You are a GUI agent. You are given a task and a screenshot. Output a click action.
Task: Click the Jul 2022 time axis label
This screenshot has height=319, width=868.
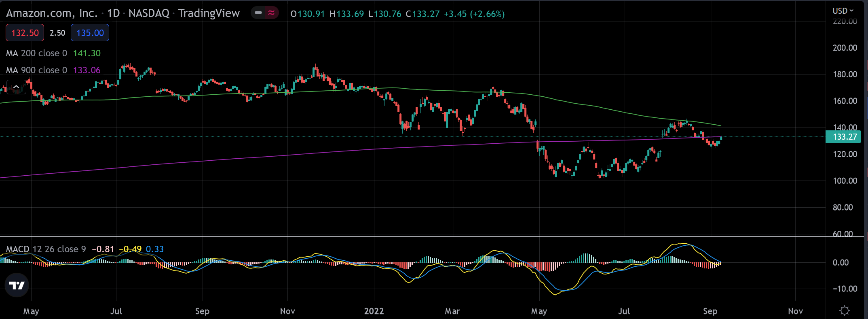pyautogui.click(x=624, y=311)
